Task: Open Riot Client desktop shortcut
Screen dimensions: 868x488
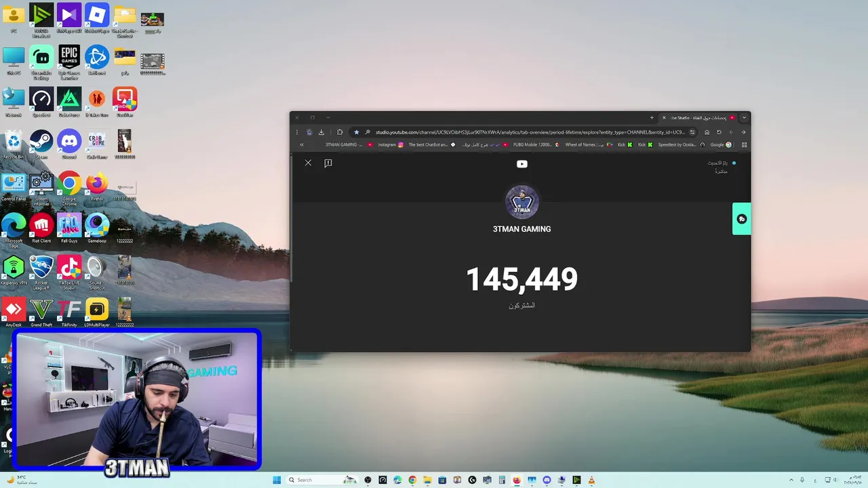Action: [x=41, y=229]
